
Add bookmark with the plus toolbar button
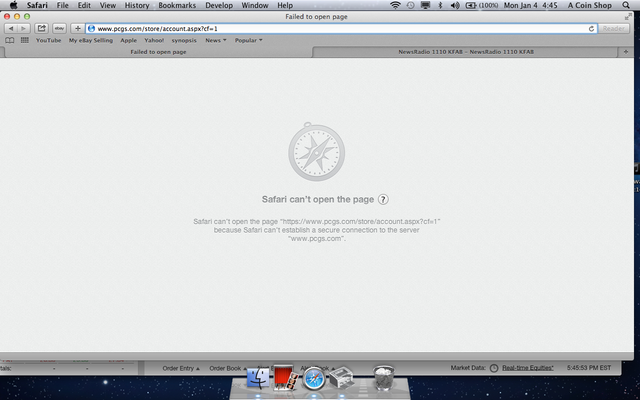(x=78, y=29)
